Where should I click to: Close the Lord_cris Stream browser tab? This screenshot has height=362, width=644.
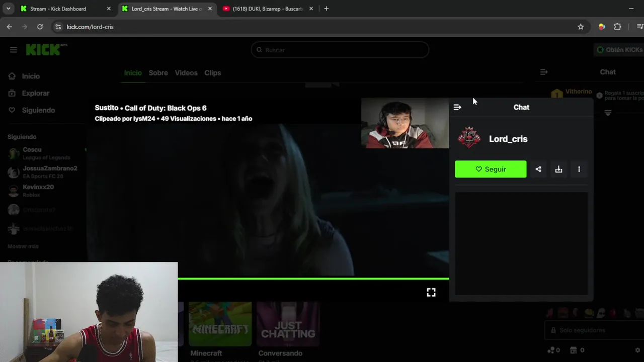(x=210, y=9)
